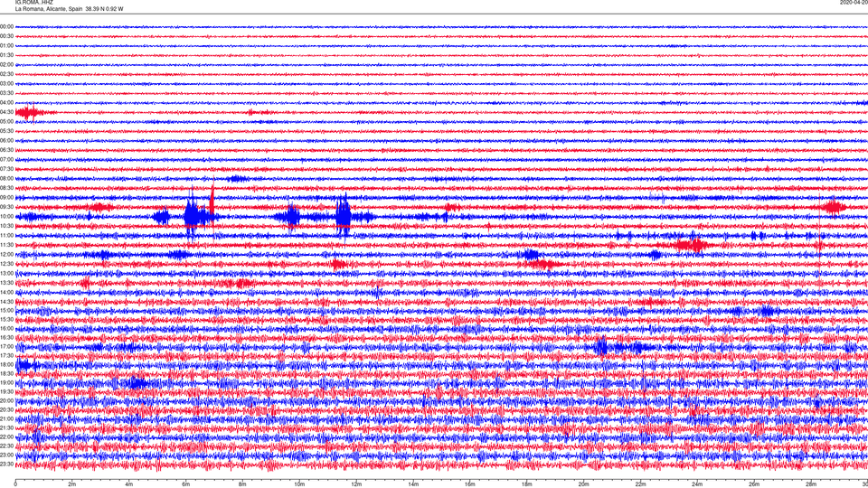Click the 6m tick on the minute axis
Image resolution: width=868 pixels, height=488 pixels.
186,484
